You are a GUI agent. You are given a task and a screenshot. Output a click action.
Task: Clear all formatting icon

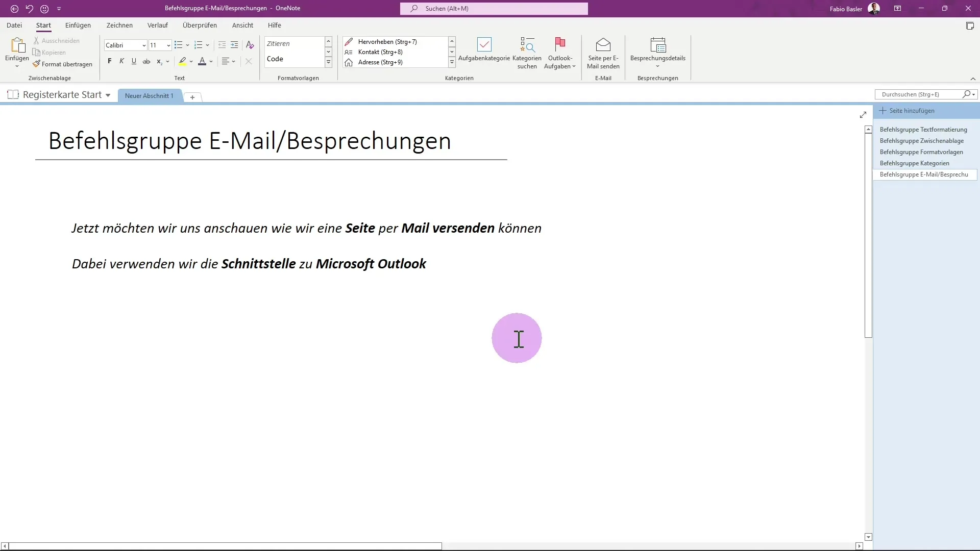coord(250,45)
